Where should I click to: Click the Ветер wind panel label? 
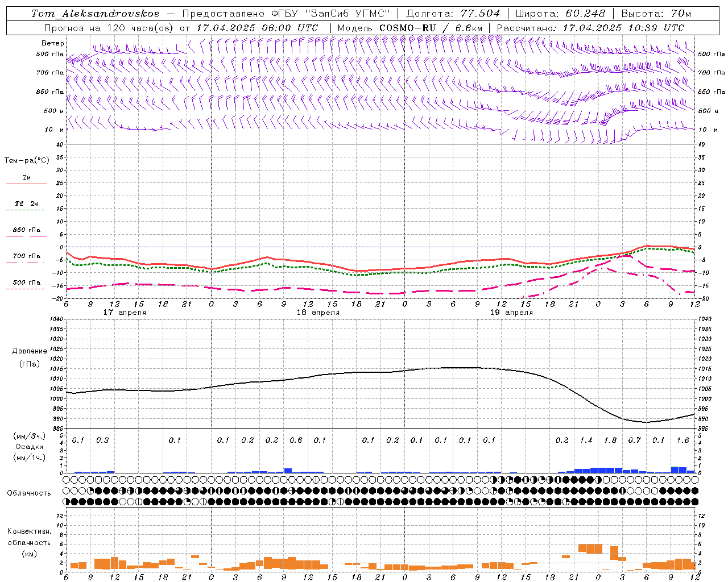click(53, 43)
